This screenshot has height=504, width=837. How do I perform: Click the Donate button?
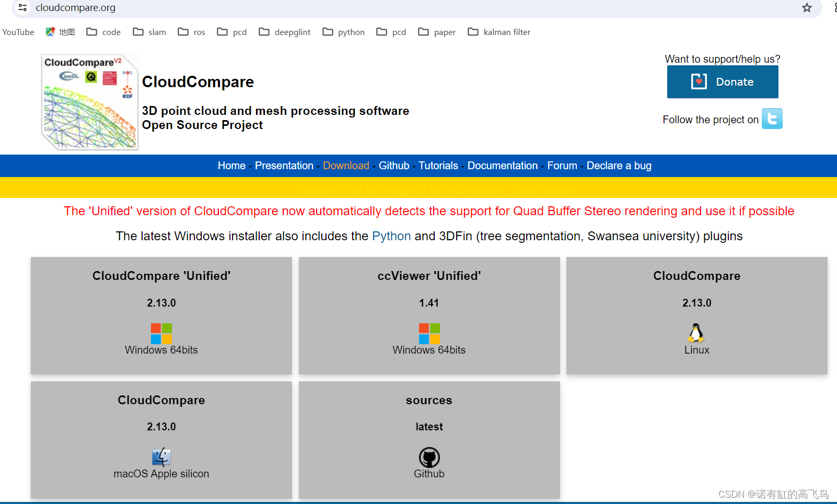pos(723,82)
